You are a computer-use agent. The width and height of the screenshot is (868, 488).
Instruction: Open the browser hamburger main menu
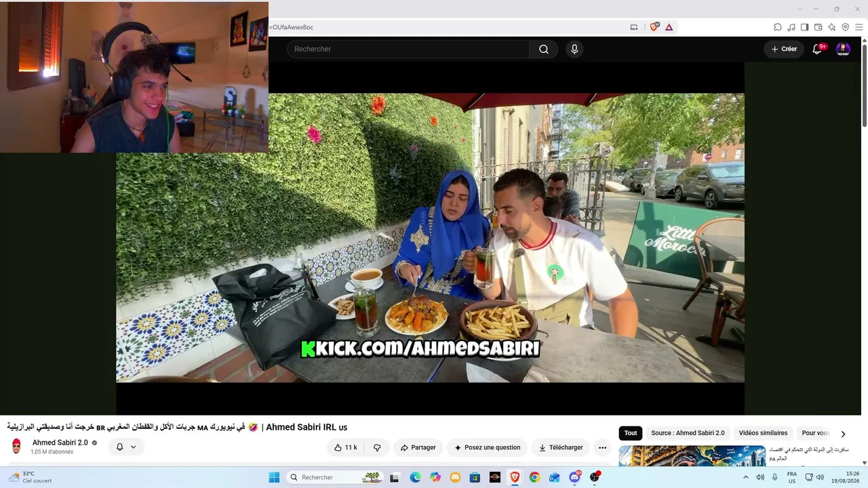[x=859, y=27]
